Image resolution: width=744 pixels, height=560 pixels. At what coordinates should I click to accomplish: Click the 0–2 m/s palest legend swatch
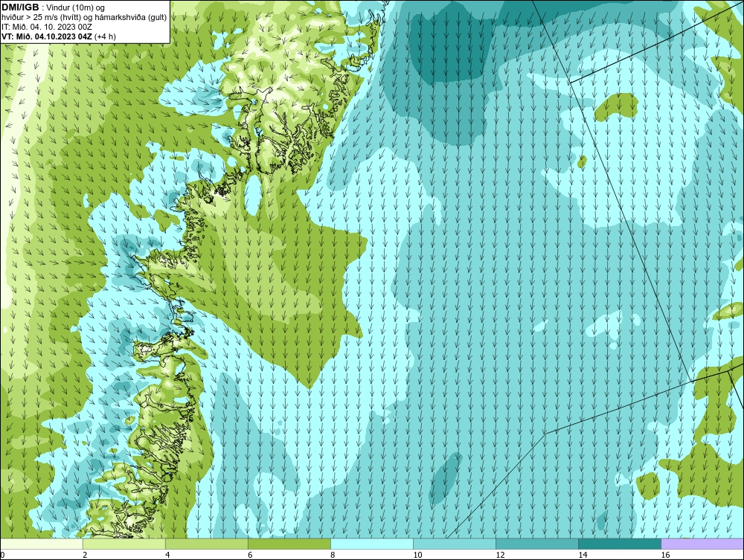[x=42, y=544]
